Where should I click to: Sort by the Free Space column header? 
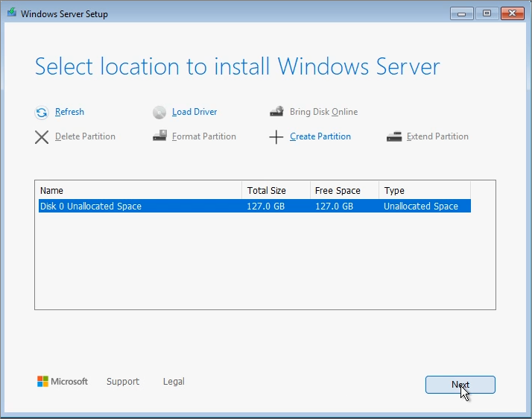344,190
